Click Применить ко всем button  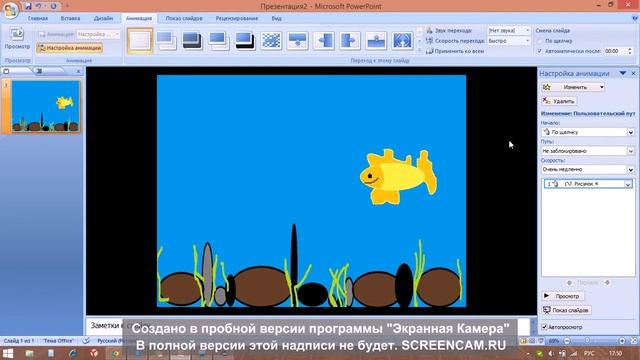point(455,51)
